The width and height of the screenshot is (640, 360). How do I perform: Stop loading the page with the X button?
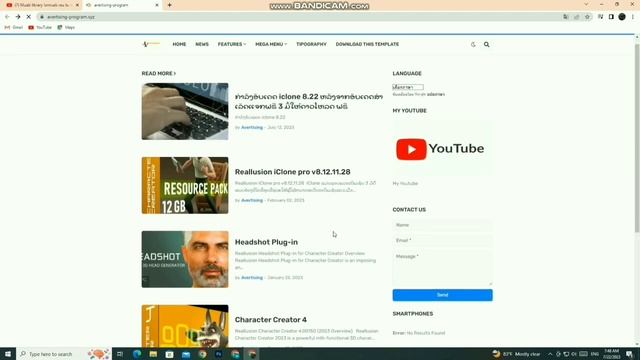[x=29, y=17]
